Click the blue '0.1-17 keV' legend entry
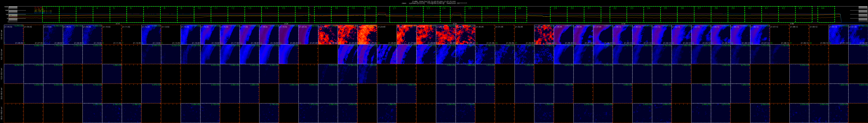 tap(43, 13)
